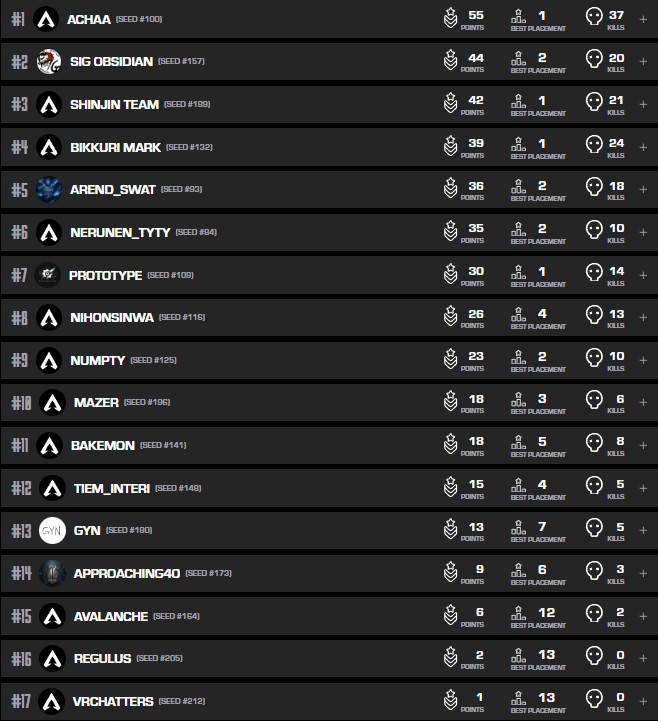Click the MAZER Apex logo icon
658x721 pixels.
52,403
